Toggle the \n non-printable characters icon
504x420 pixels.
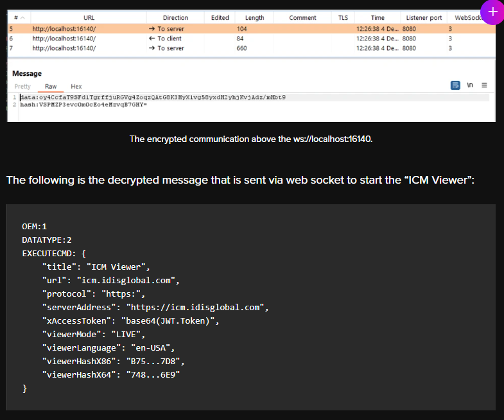coord(470,85)
